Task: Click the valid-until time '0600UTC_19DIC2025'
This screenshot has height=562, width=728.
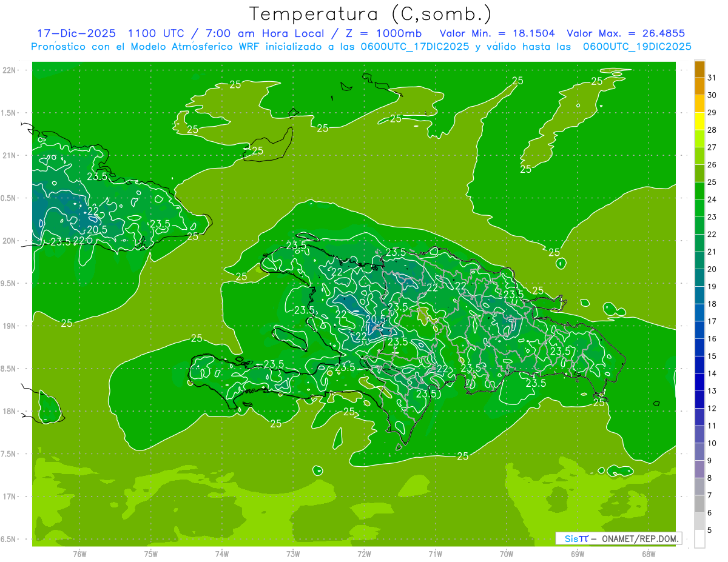Action: point(637,47)
